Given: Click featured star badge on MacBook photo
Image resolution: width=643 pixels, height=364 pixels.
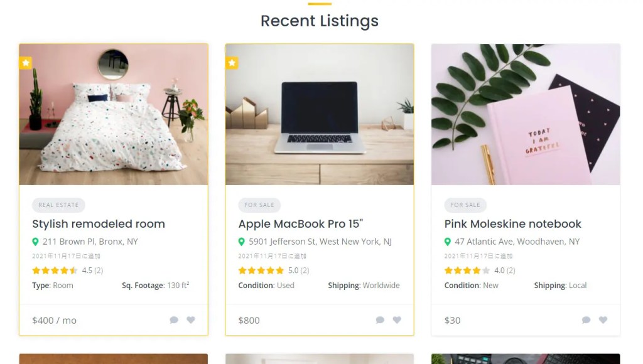Looking at the screenshot, I should [232, 63].
